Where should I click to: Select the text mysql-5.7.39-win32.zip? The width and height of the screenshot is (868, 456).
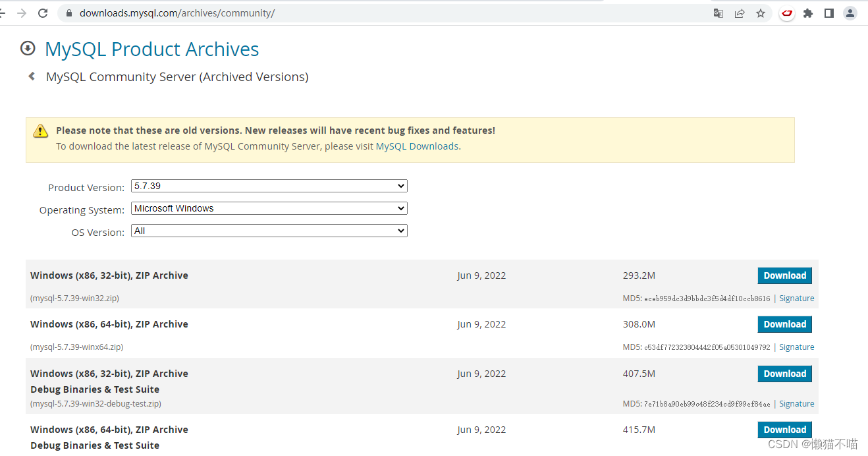point(74,299)
